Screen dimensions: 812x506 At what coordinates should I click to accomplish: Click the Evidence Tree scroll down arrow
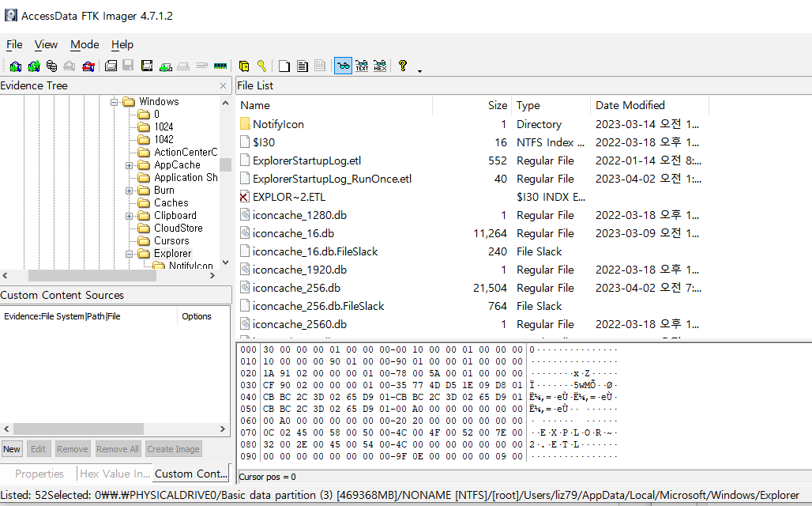tap(225, 262)
